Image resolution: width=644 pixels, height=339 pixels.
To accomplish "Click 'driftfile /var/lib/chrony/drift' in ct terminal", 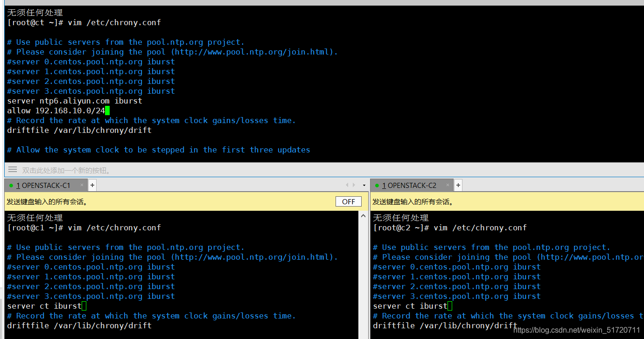I will pyautogui.click(x=79, y=130).
